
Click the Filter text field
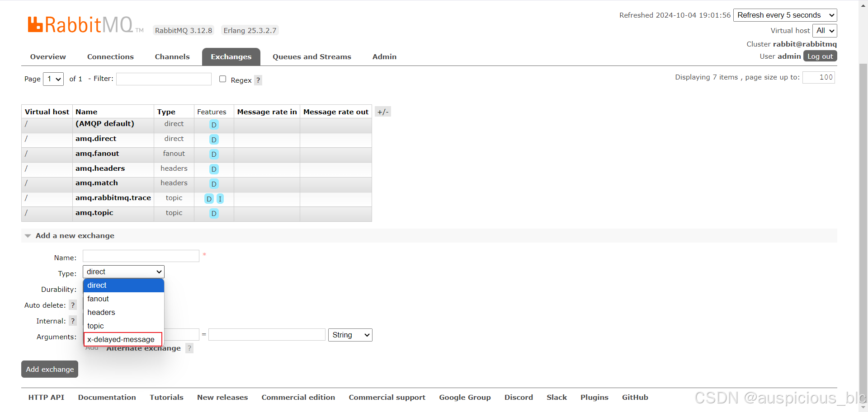pos(164,79)
